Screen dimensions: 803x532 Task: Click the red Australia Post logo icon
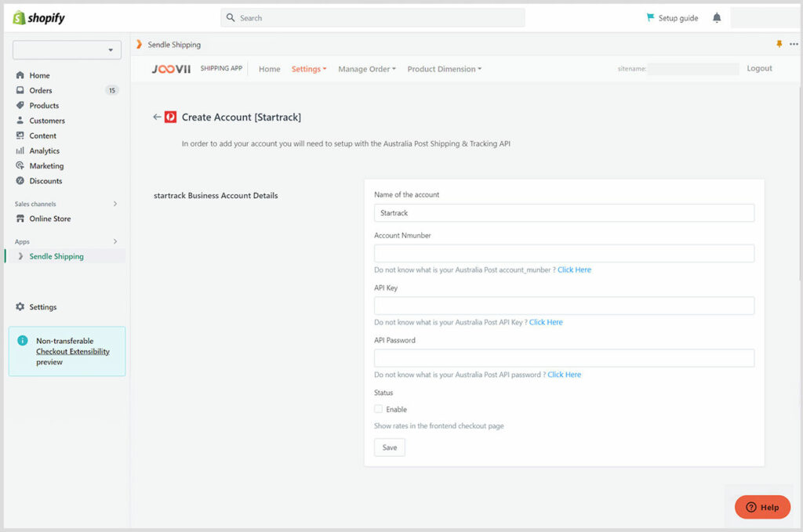[x=170, y=118]
